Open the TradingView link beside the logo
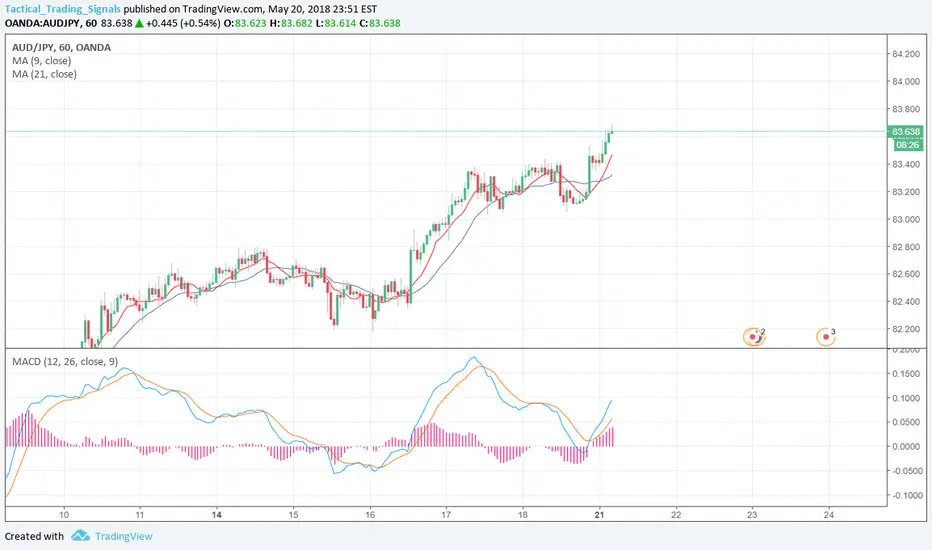Screen dimensions: 932x550 [124, 536]
